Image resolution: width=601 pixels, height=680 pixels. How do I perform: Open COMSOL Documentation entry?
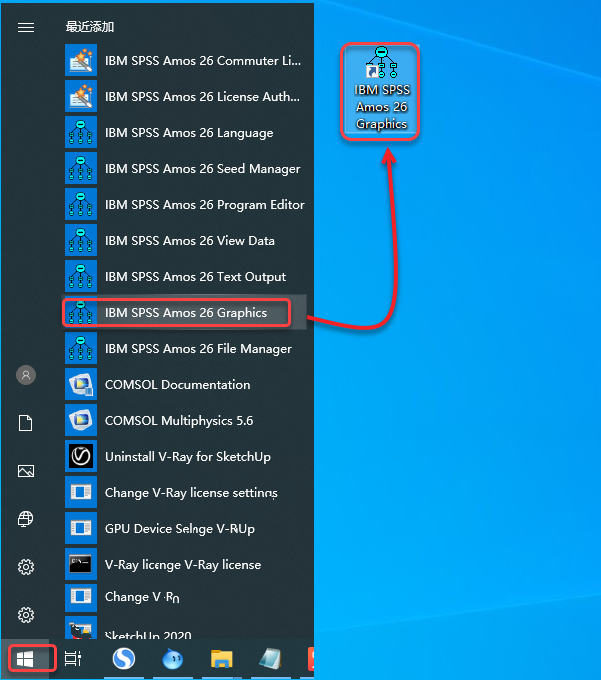pos(185,384)
